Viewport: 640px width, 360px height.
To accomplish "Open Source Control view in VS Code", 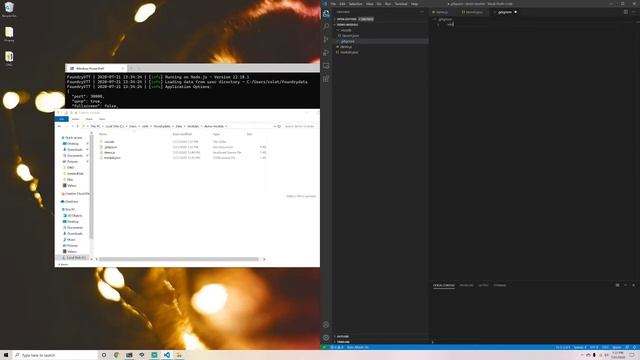I will [x=326, y=40].
